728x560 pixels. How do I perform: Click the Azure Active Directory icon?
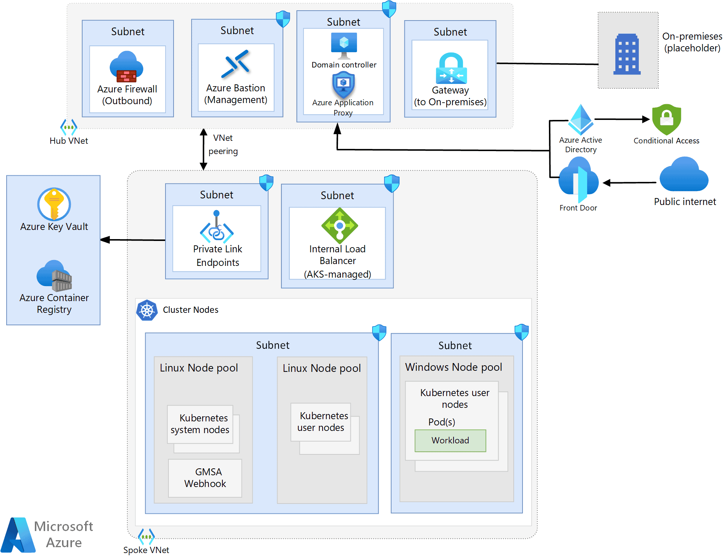(x=581, y=120)
